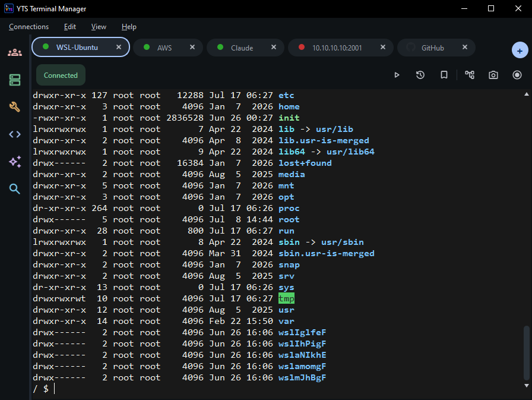The width and height of the screenshot is (532, 400).
Task: Open the AI sparkle assistant icon
Action: (15, 162)
